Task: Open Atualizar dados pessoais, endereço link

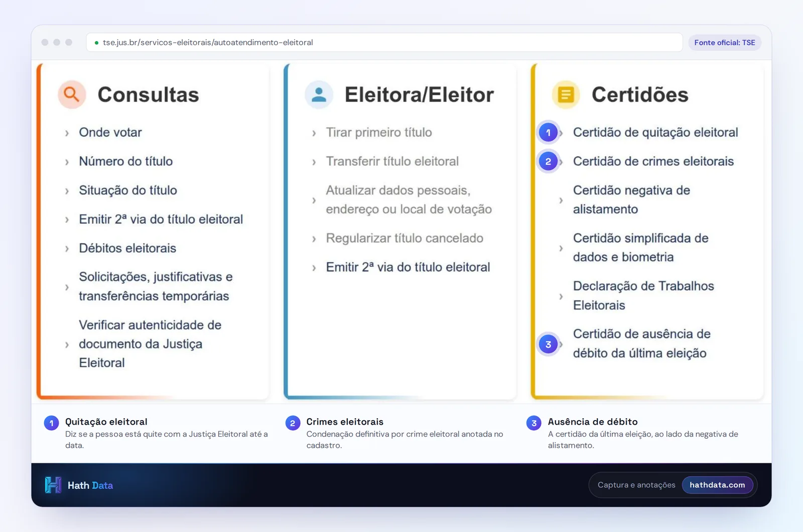Action: (409, 200)
